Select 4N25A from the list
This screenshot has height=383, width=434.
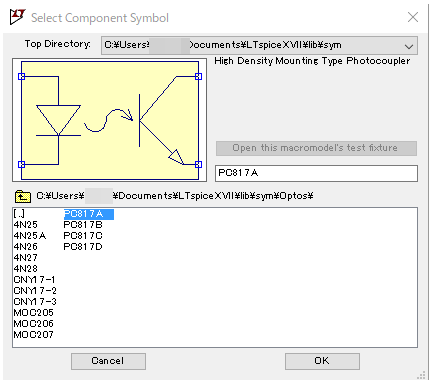[30, 236]
